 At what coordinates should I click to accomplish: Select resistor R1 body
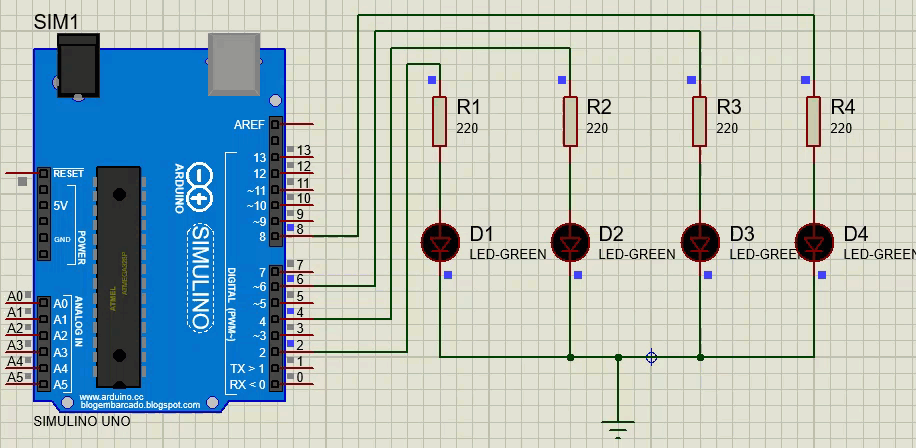coord(439,121)
